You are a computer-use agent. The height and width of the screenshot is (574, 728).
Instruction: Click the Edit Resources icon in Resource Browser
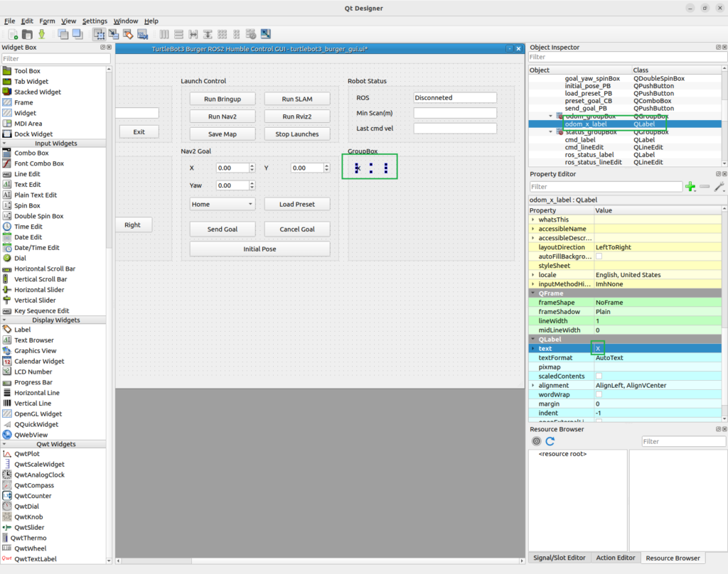tap(536, 441)
